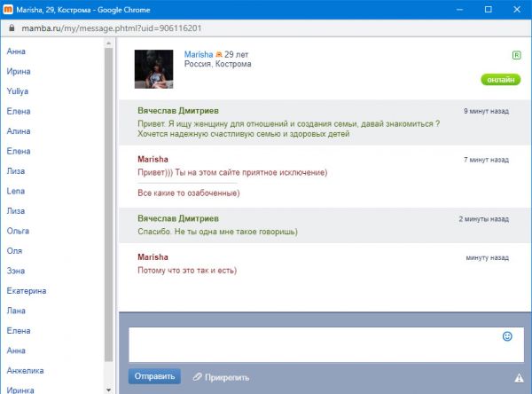Click the '7 минут назад' timestamp
Viewport: 532px width, 394px height.
coord(486,160)
